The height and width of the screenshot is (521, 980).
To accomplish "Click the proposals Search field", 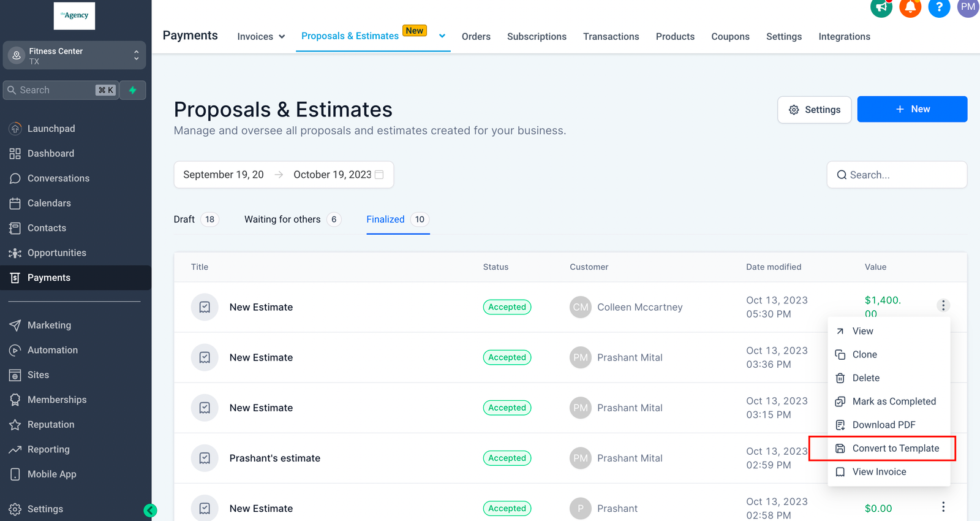I will 897,175.
